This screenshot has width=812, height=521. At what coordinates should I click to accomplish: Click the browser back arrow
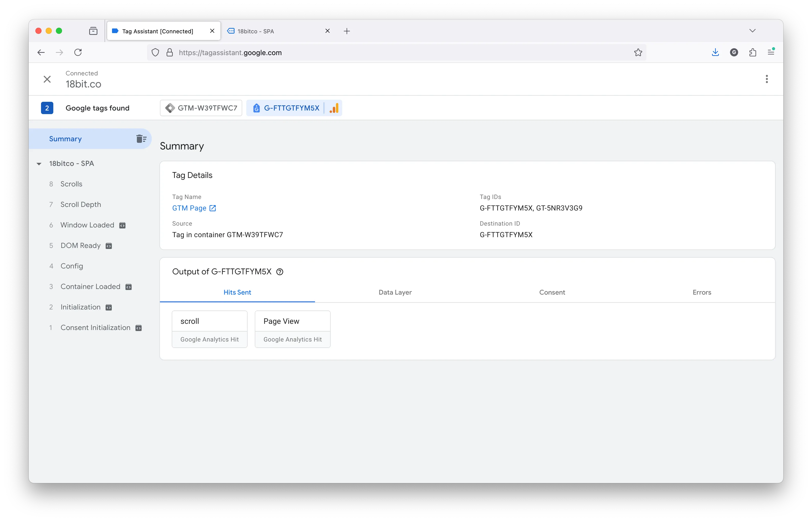click(41, 53)
